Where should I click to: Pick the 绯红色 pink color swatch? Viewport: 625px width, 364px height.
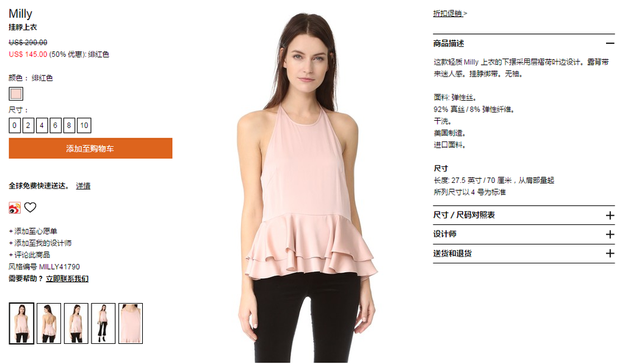coord(16,94)
